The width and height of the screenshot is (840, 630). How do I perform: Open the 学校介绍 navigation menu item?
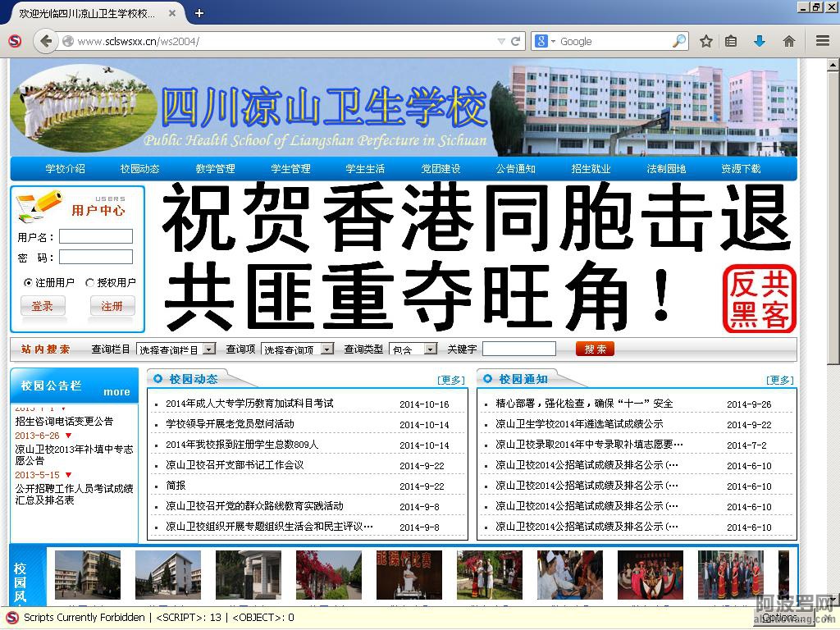[65, 169]
